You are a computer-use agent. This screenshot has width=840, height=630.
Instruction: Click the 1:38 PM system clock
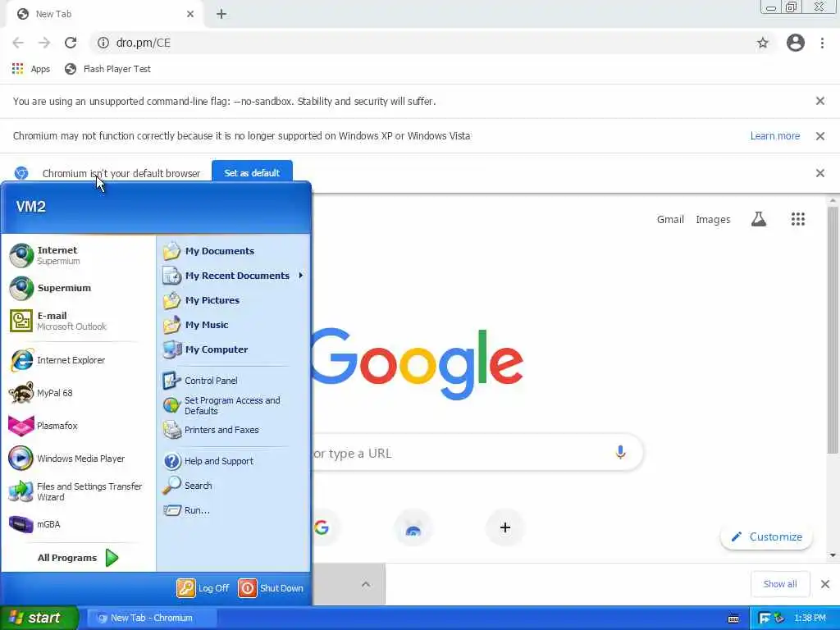click(810, 619)
